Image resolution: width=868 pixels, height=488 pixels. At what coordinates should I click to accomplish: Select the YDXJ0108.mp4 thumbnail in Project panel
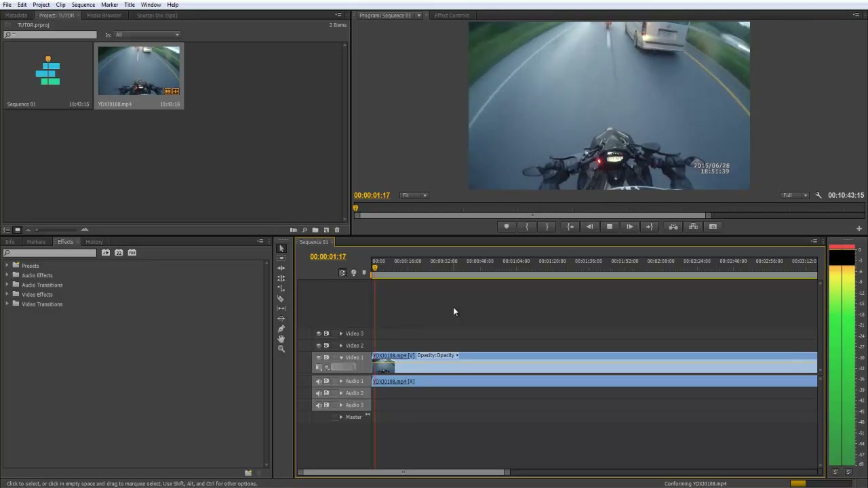coord(139,70)
